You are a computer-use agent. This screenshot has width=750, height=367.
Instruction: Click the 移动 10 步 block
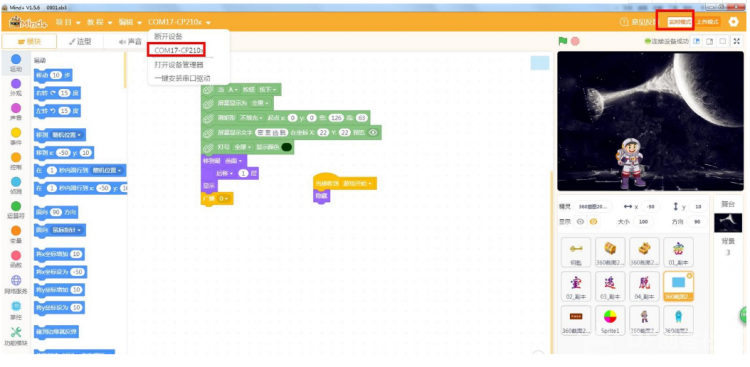tap(54, 76)
